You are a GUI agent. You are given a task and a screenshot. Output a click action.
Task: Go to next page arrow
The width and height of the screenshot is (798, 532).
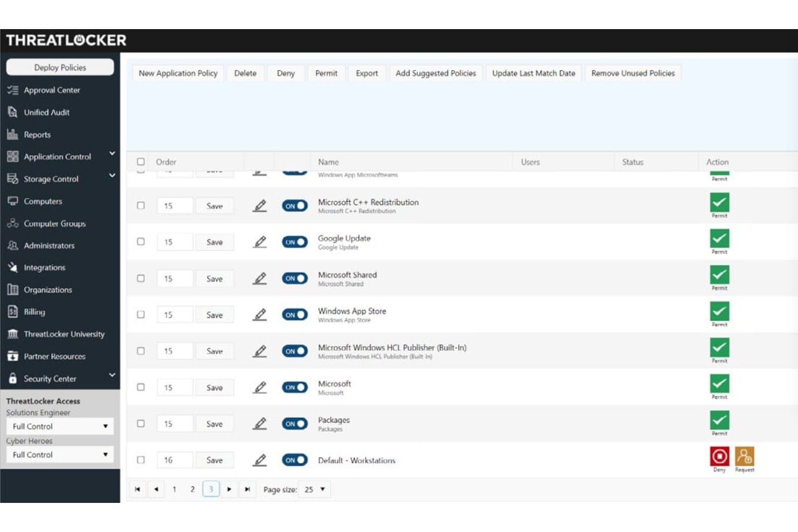click(x=229, y=489)
